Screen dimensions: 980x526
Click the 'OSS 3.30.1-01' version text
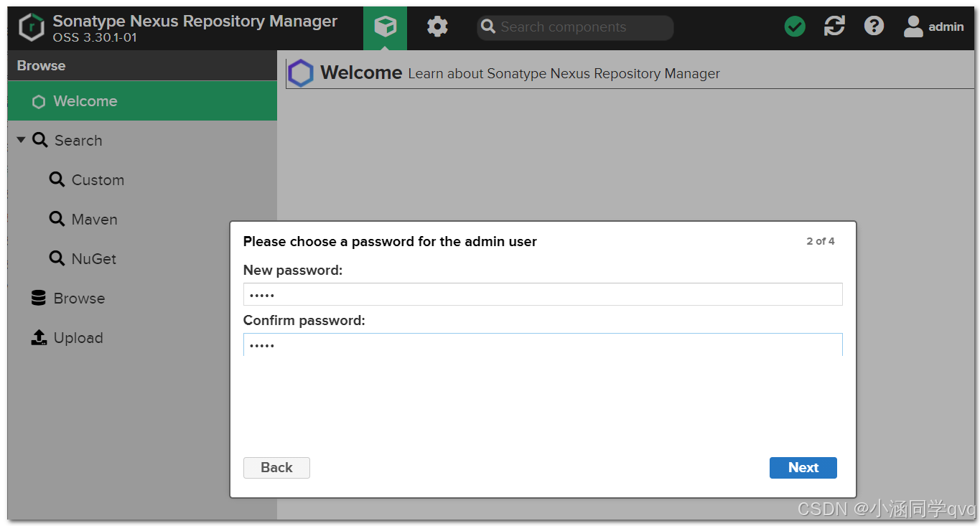(x=95, y=37)
